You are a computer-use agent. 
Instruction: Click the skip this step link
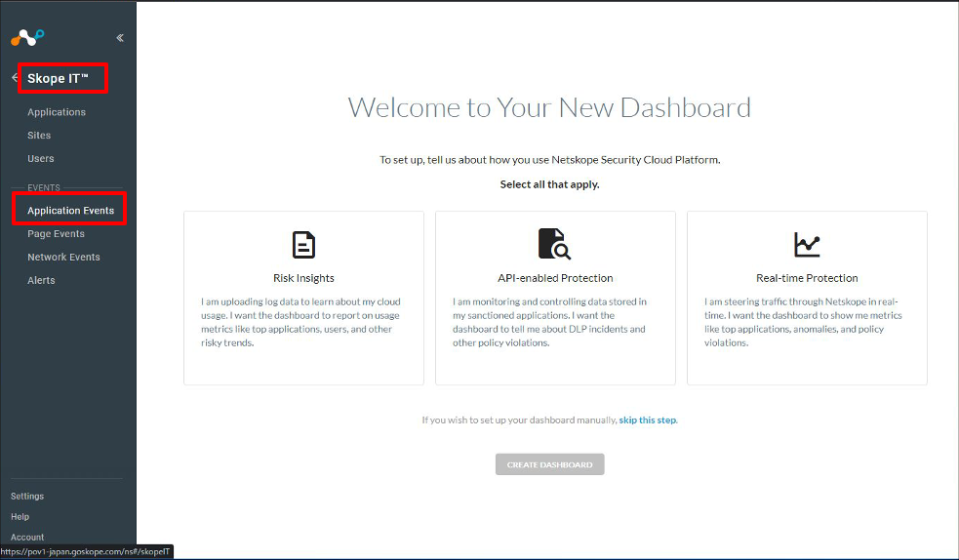(x=648, y=420)
